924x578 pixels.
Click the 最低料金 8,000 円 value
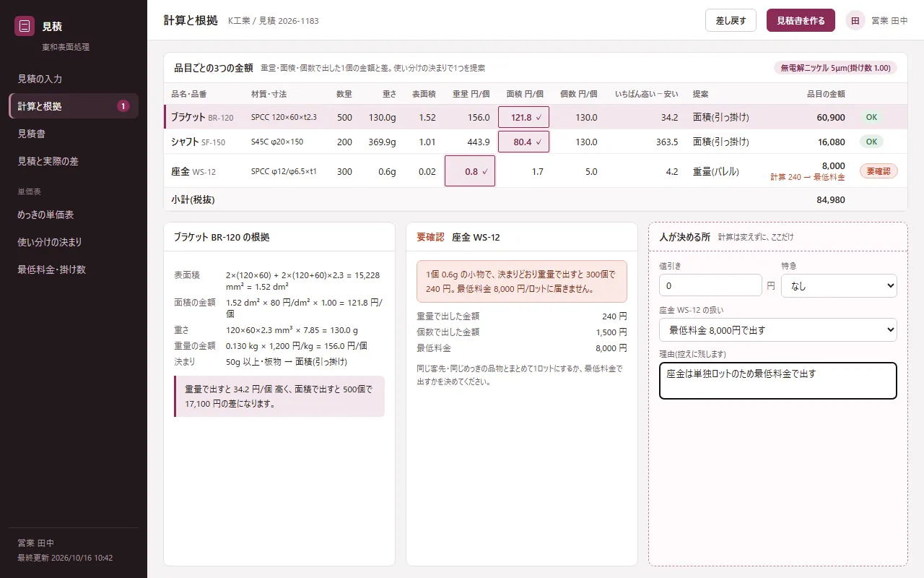coord(611,348)
